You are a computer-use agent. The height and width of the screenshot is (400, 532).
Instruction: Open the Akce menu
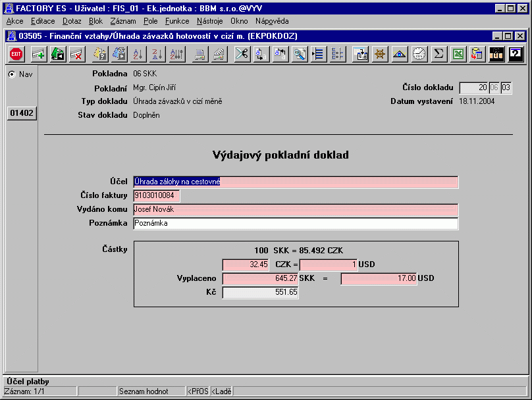point(14,21)
